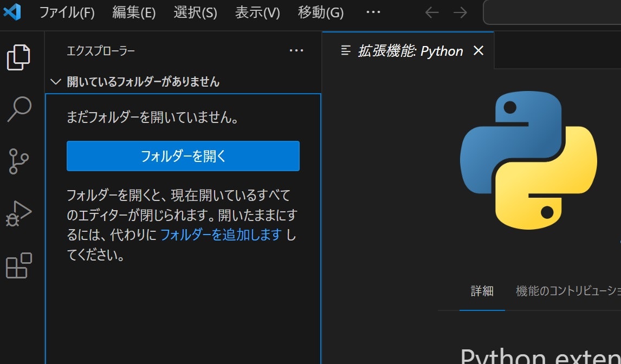Image resolution: width=621 pixels, height=364 pixels.
Task: Open the Search view icon
Action: pyautogui.click(x=20, y=109)
